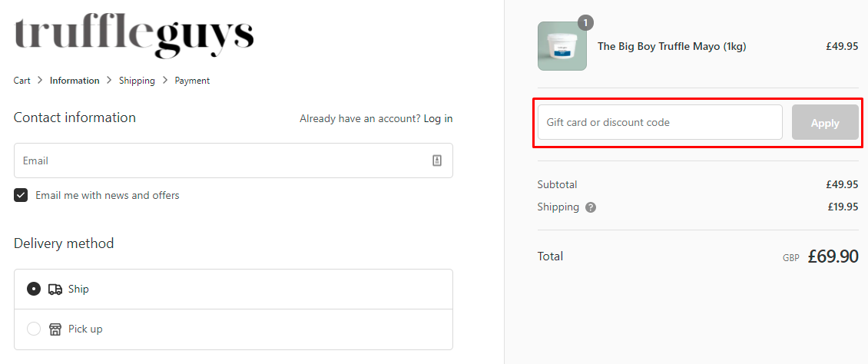Focus the Gift card or discount code field
This screenshot has height=364, width=868.
coord(660,122)
